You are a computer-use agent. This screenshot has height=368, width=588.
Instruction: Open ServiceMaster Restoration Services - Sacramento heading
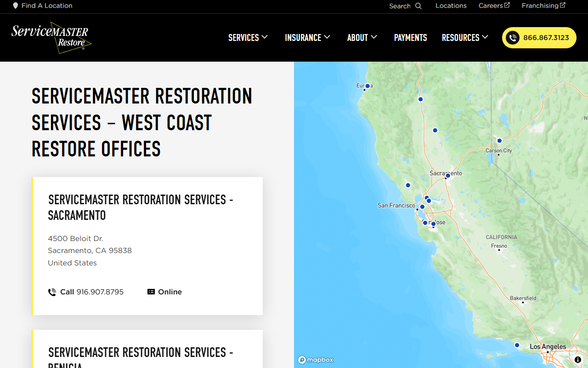click(141, 207)
